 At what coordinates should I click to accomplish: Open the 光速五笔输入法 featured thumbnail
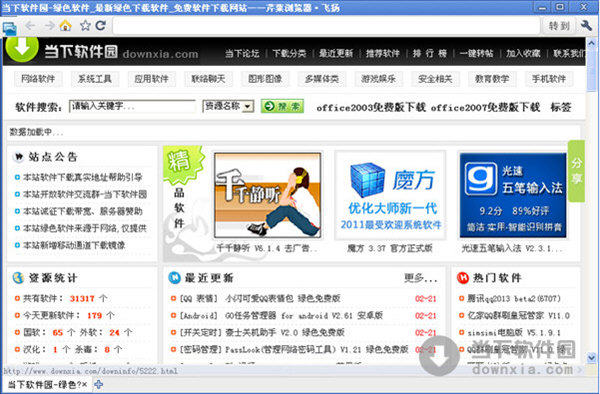[513, 195]
